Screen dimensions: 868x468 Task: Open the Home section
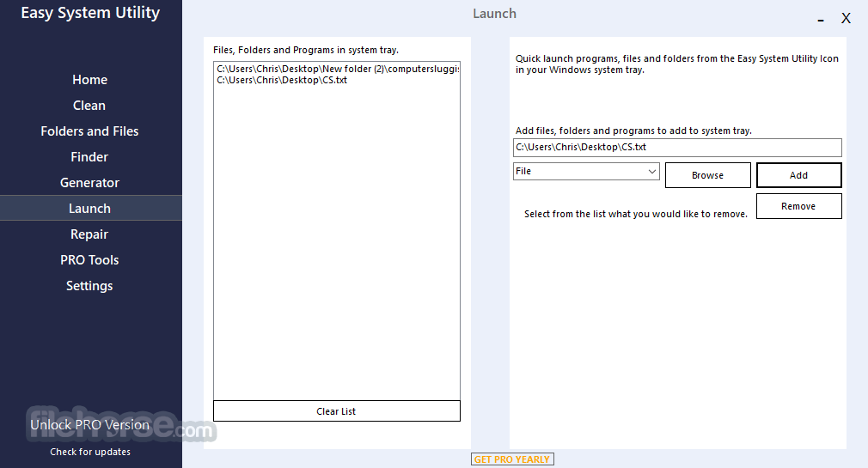pos(89,80)
